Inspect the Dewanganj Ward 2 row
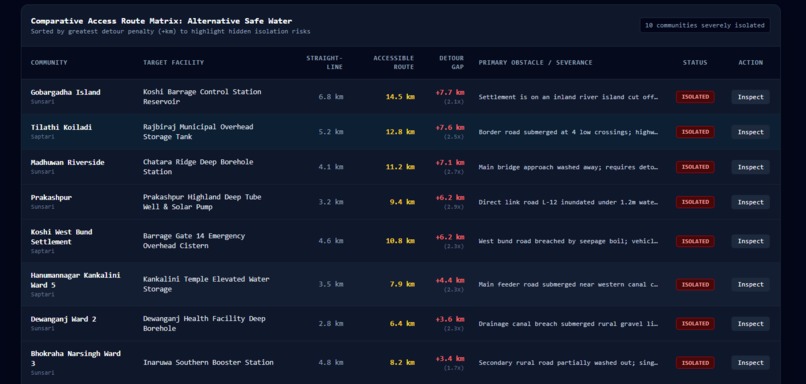 [x=750, y=323]
